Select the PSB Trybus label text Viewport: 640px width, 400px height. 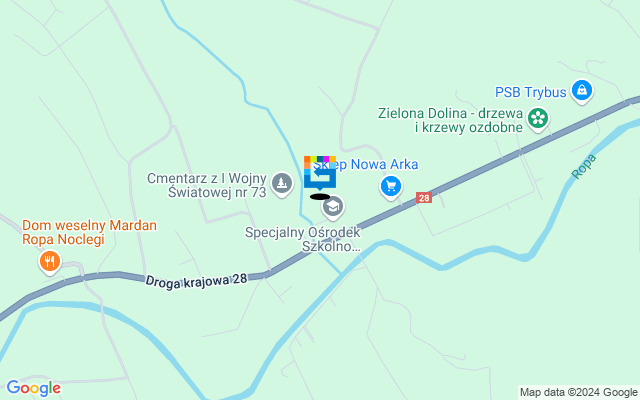[531, 92]
